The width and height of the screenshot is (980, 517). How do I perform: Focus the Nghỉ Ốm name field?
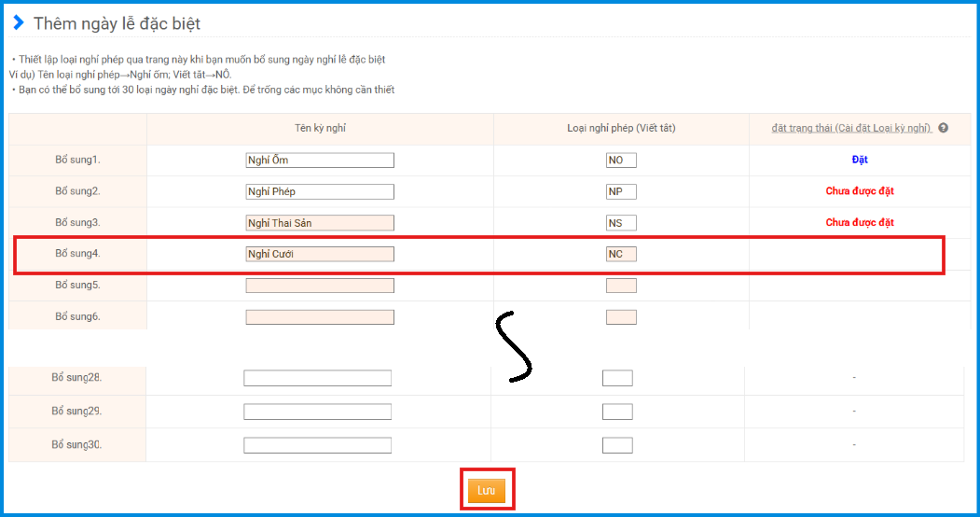tap(320, 161)
